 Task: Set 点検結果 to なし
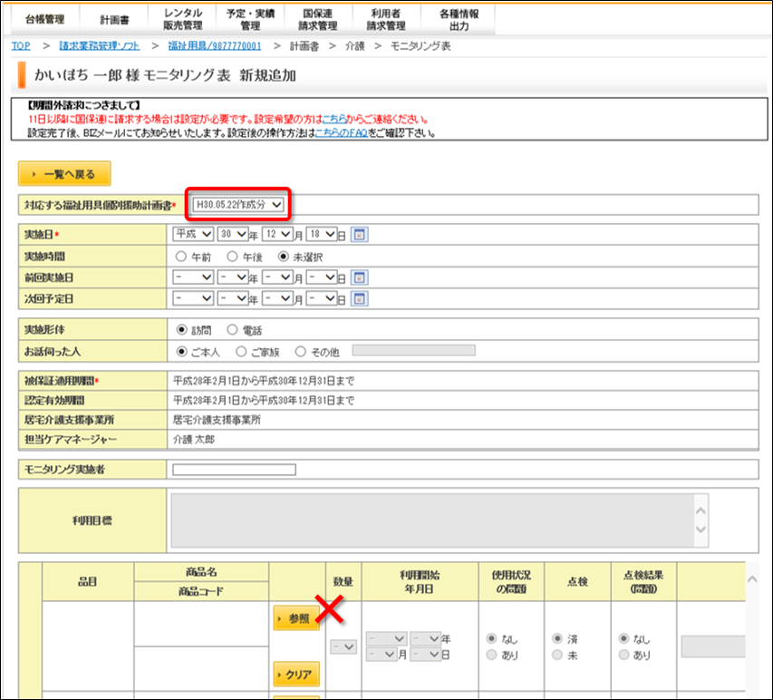[x=623, y=638]
